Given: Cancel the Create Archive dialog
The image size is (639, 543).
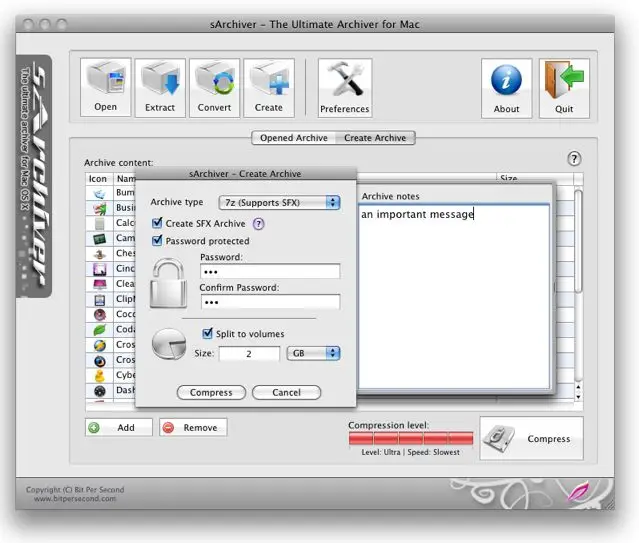Looking at the screenshot, I should point(286,393).
